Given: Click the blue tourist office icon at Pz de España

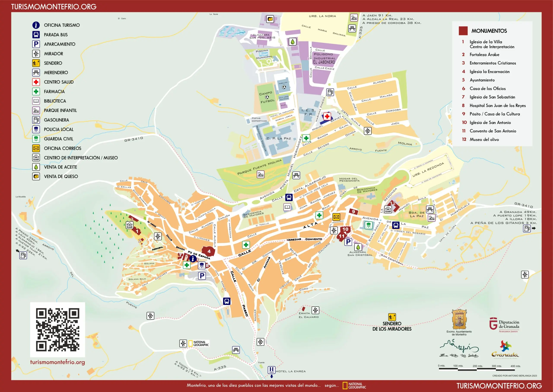Looking at the screenshot, I should [192, 259].
